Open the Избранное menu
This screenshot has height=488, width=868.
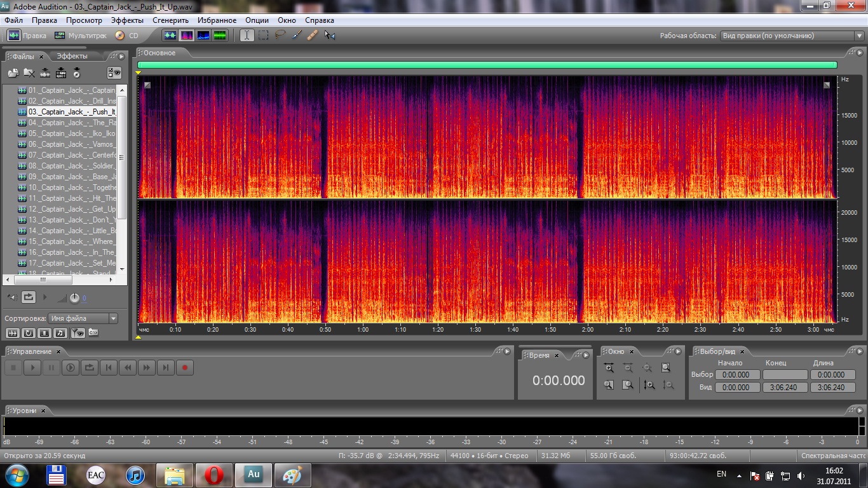[x=217, y=20]
